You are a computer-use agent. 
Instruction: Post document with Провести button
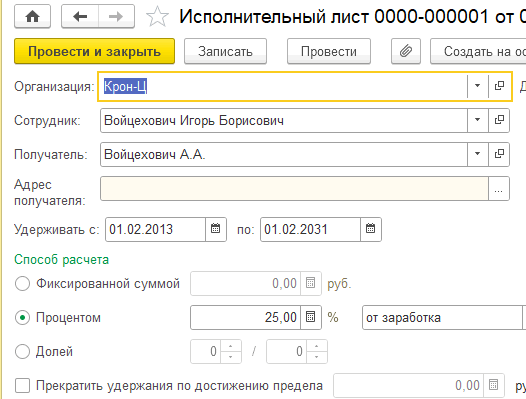click(x=329, y=51)
